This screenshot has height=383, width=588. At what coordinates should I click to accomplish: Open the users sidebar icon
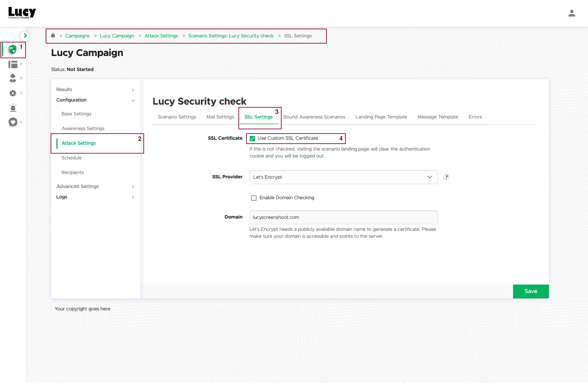point(13,78)
